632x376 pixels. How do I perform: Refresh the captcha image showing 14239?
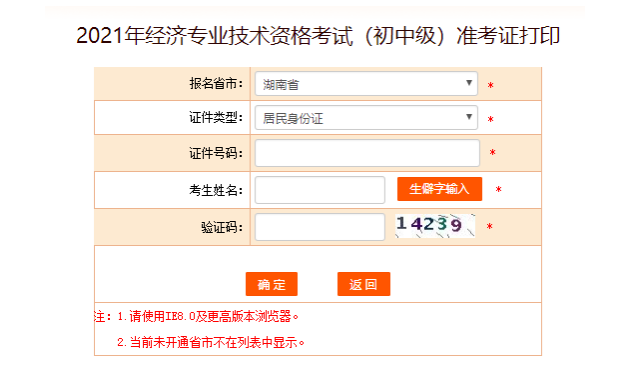pyautogui.click(x=435, y=226)
